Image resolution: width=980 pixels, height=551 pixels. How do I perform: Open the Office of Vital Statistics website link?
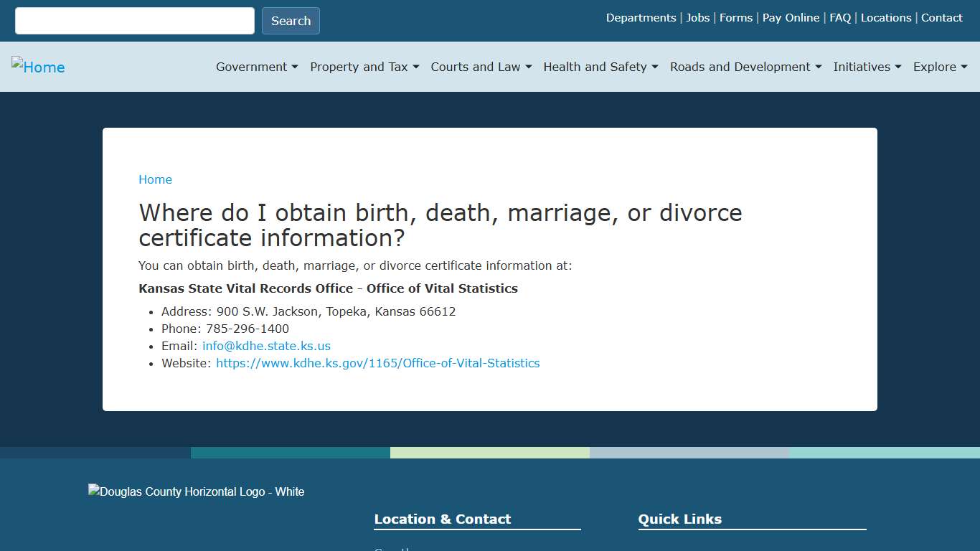click(x=377, y=363)
